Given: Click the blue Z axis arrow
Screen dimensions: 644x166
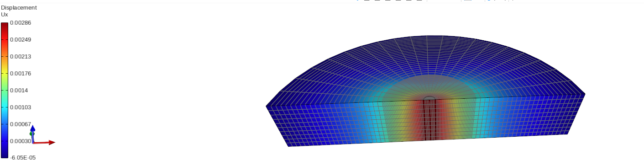Looking at the screenshot, I should [x=32, y=129].
